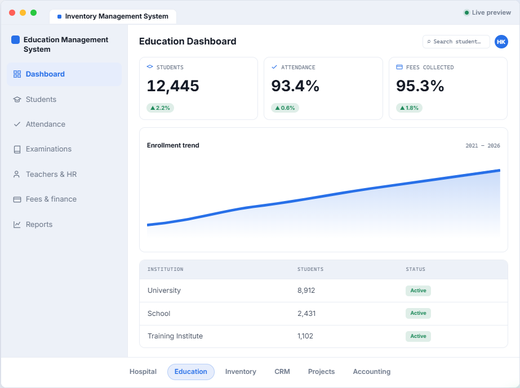
Task: Switch to the Accounting tab
Action: (x=372, y=371)
